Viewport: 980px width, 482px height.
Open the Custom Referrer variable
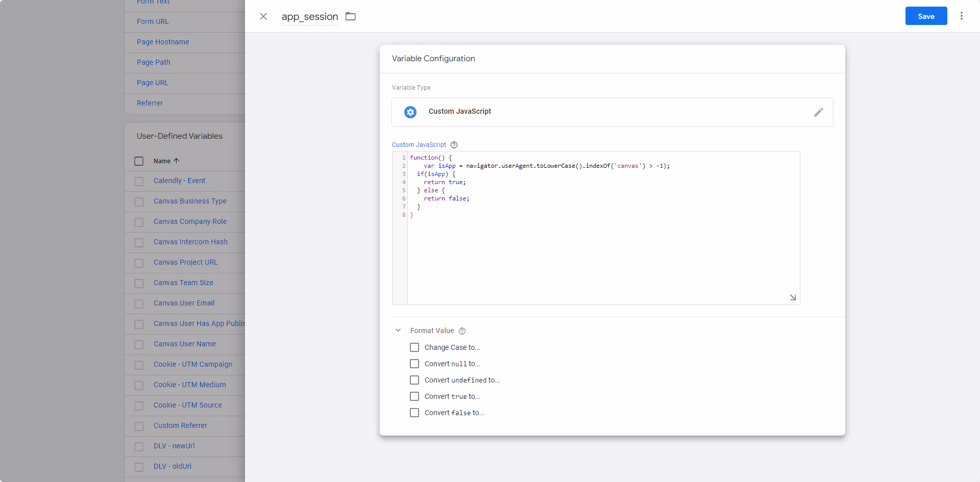click(180, 425)
